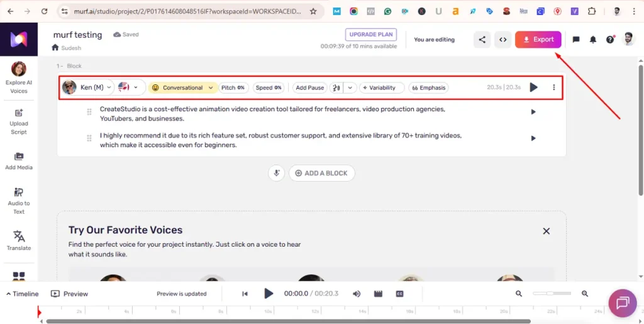The height and width of the screenshot is (324, 644).
Task: Toggle the CC captions icon
Action: [x=399, y=294]
